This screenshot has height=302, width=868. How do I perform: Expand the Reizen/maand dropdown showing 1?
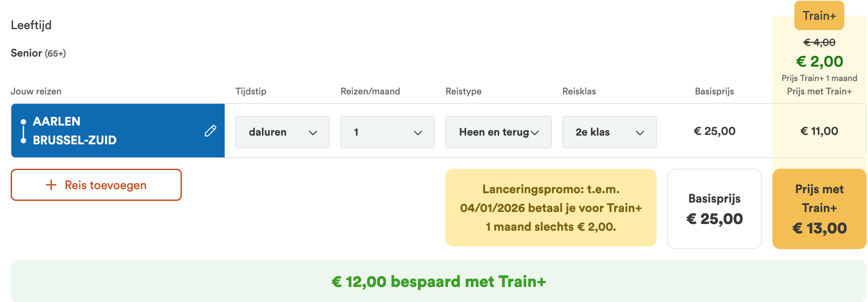coord(387,132)
